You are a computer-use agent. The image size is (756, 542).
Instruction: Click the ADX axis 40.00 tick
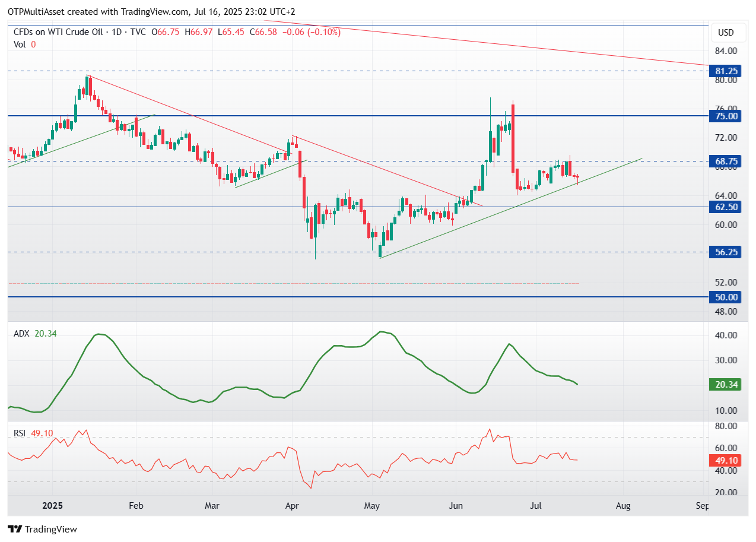coord(726,335)
